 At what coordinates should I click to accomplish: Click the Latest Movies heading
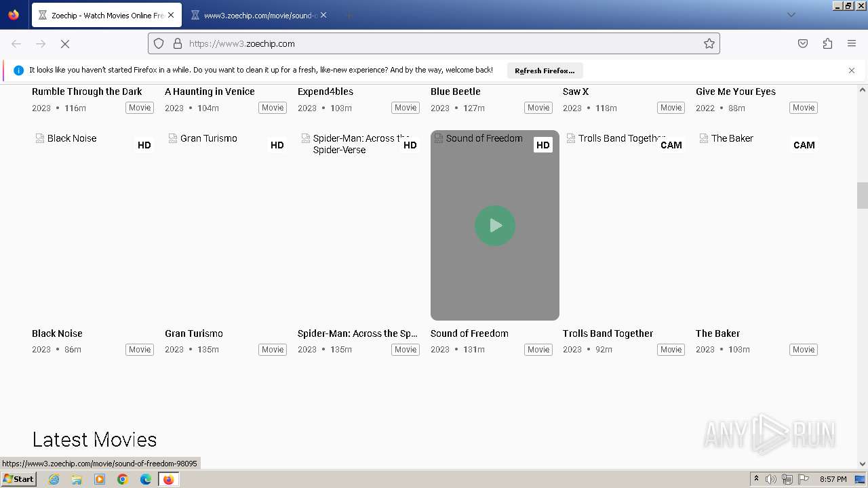[94, 440]
